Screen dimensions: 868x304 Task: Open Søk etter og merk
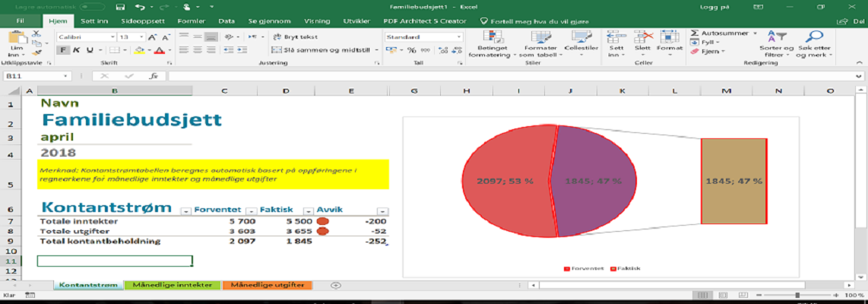pyautogui.click(x=814, y=44)
